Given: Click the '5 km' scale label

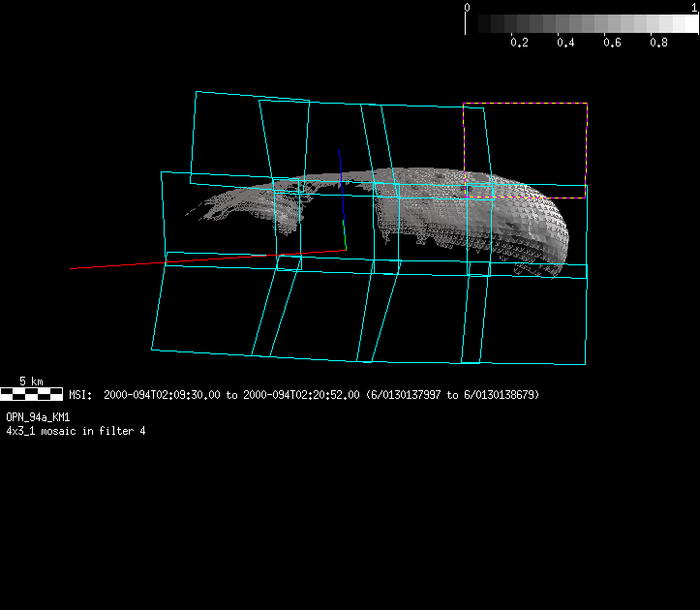Looking at the screenshot, I should pyautogui.click(x=31, y=381).
